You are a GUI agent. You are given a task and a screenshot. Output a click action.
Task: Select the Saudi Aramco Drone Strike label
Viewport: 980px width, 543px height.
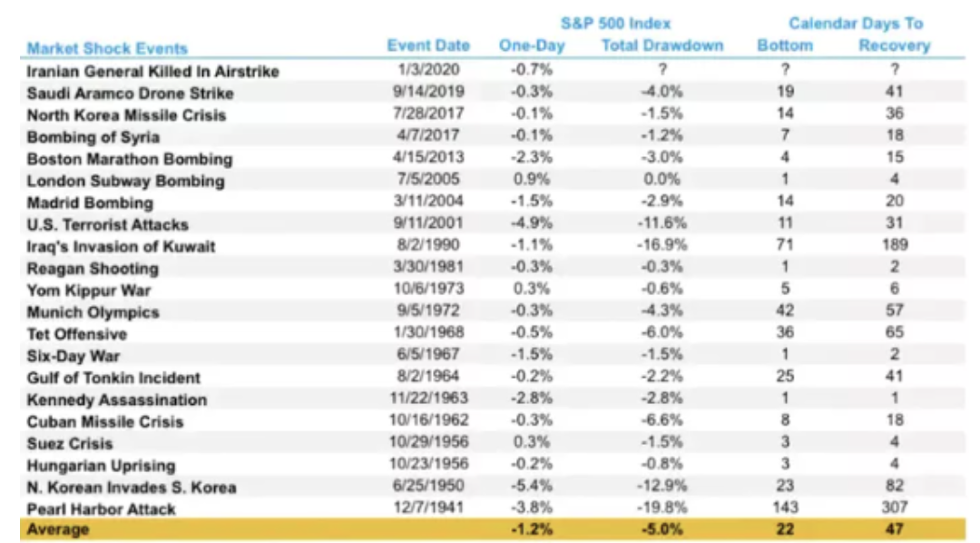[130, 93]
